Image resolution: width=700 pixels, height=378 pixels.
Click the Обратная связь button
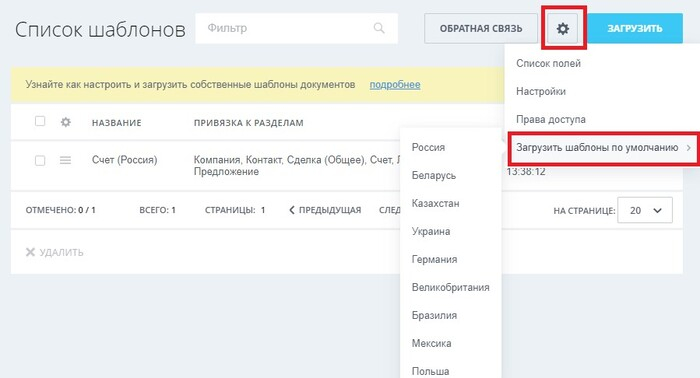coord(481,29)
